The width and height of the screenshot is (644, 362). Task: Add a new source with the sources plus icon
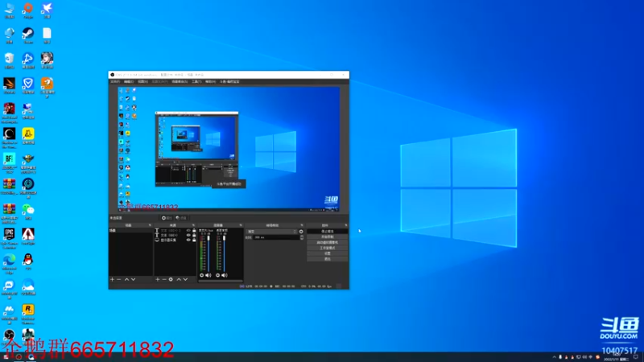(157, 279)
